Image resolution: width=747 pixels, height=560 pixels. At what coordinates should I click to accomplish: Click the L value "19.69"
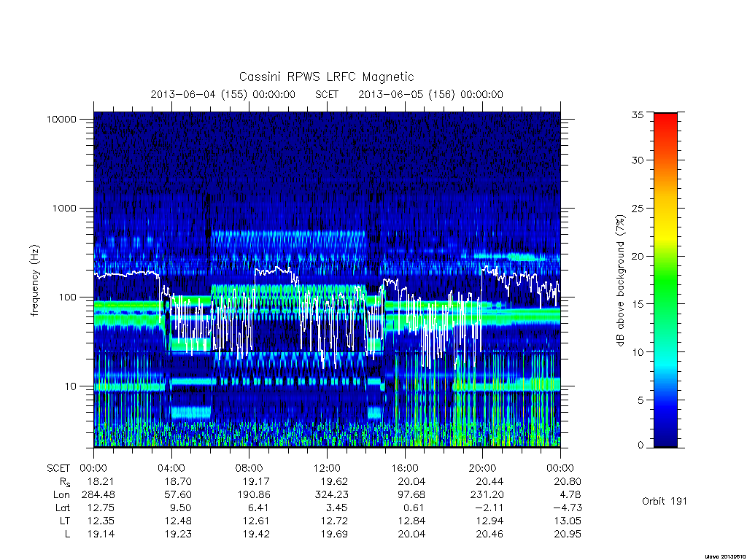coord(334,534)
